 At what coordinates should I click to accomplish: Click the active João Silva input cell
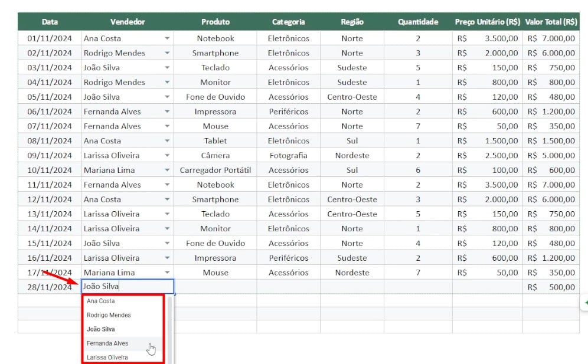click(x=128, y=287)
